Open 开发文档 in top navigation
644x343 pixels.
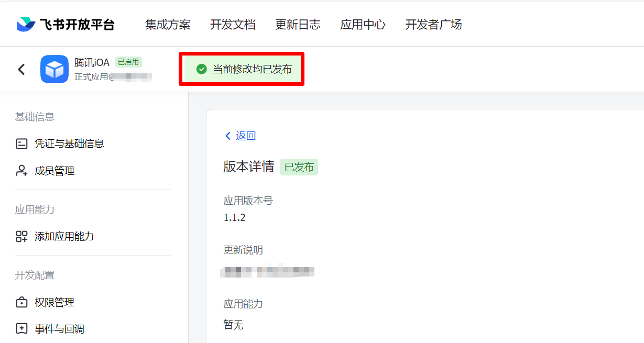tap(233, 25)
